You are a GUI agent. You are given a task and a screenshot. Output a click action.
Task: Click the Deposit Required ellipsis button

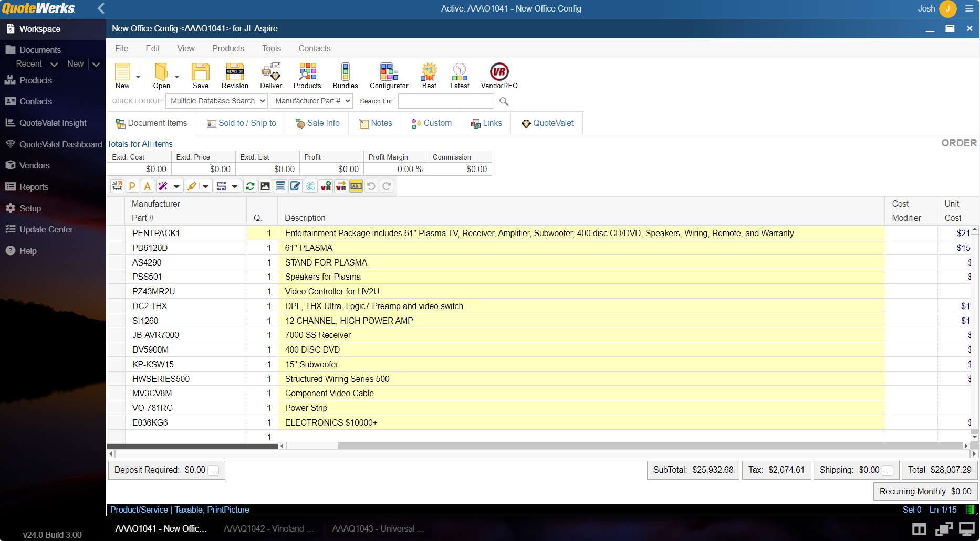pyautogui.click(x=214, y=471)
